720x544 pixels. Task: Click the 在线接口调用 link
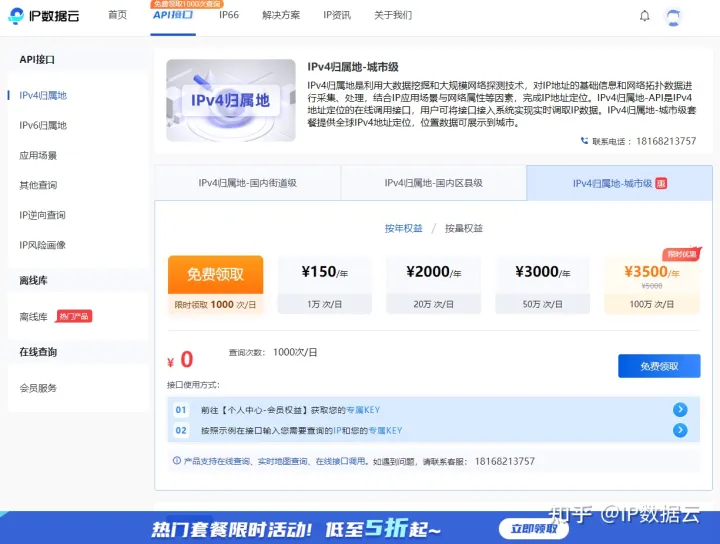(341, 461)
